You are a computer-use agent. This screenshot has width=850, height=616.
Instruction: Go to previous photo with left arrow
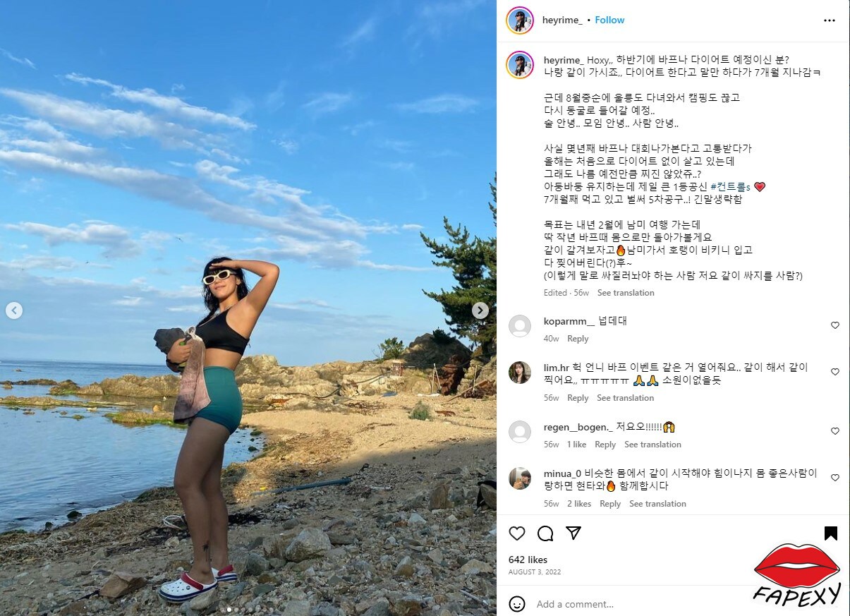pos(14,310)
